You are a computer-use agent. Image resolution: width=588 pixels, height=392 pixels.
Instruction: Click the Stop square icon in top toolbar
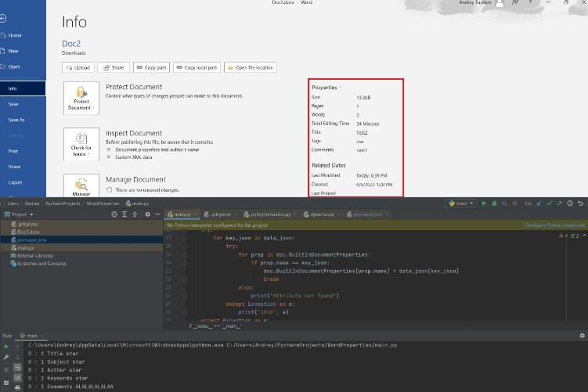[515, 203]
